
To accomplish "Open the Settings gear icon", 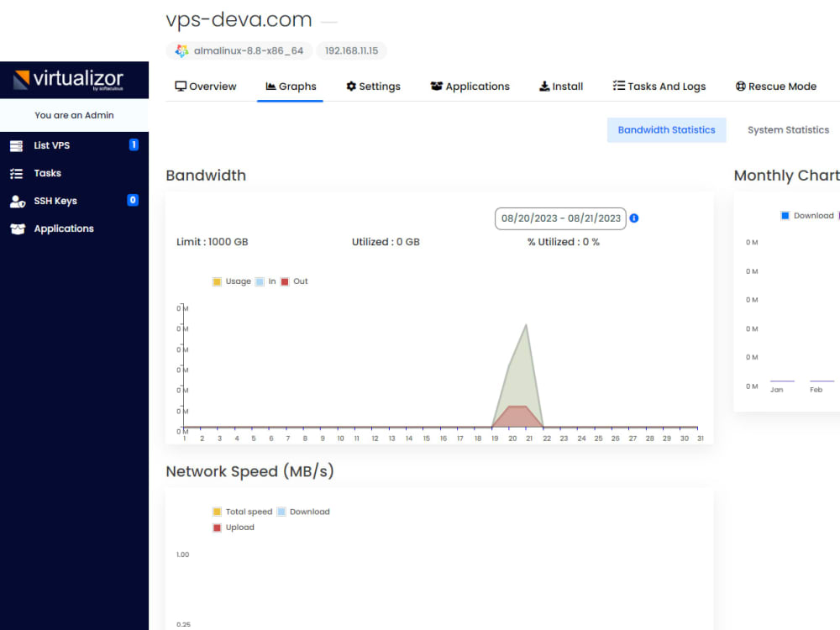I will (x=352, y=86).
